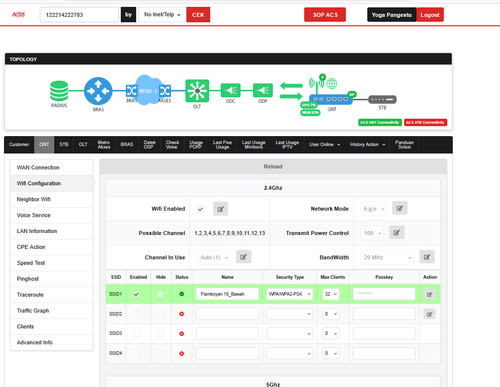500x387 pixels.
Task: Check the SSID2 Enabled checkbox
Action: 136,314
